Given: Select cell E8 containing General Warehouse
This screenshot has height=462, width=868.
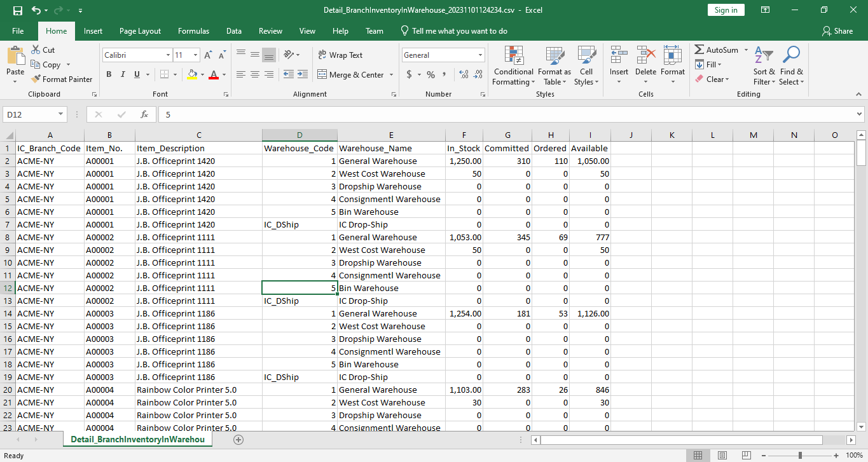Looking at the screenshot, I should pos(390,237).
